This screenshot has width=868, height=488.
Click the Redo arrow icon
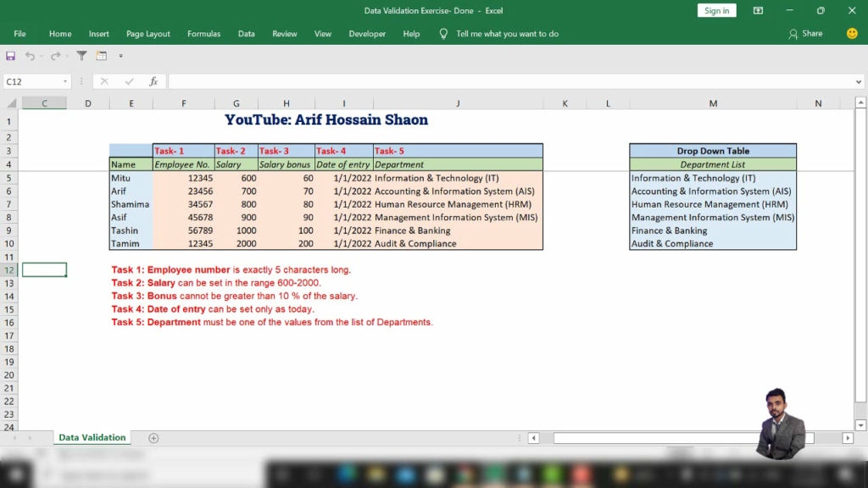pyautogui.click(x=55, y=56)
